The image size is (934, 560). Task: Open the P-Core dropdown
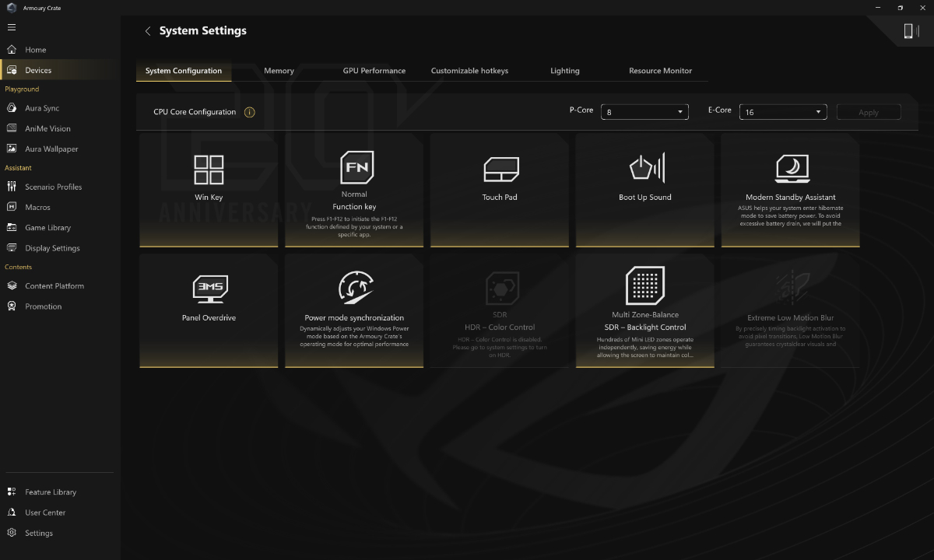click(644, 112)
